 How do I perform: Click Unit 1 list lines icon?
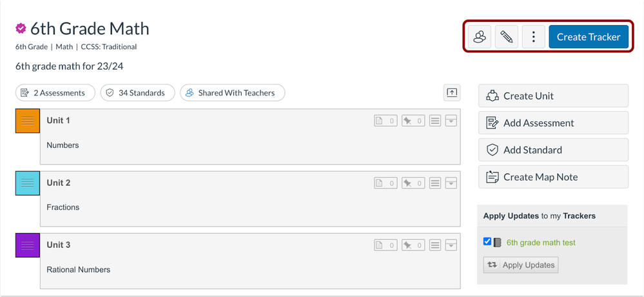coord(435,121)
